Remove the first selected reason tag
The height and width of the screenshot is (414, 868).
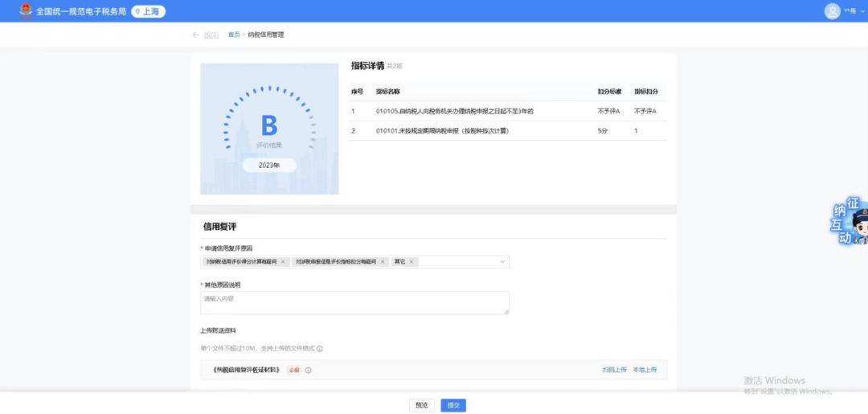click(x=283, y=262)
